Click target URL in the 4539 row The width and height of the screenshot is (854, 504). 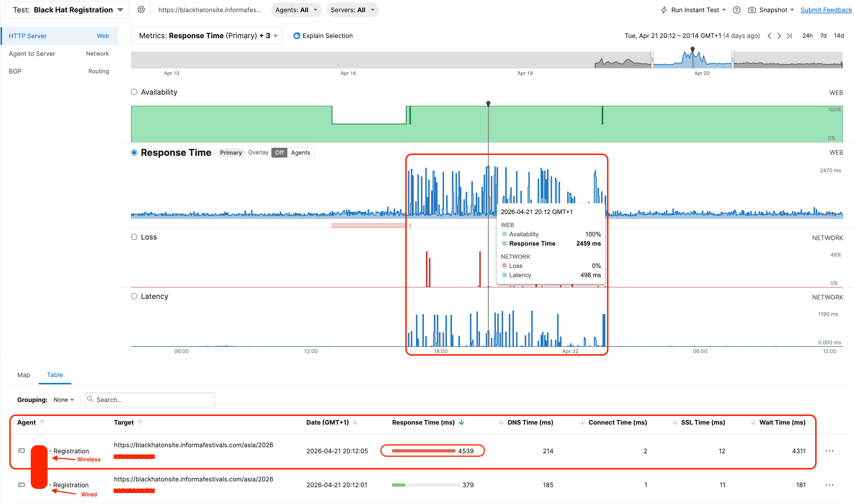click(193, 445)
